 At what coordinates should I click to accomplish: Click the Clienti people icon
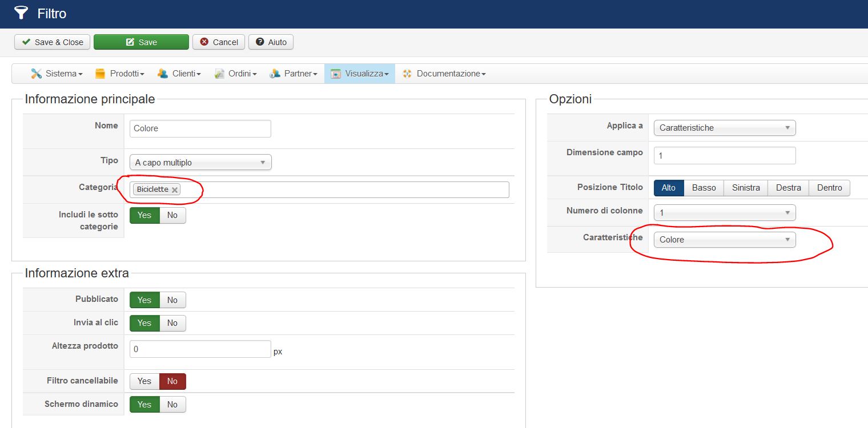tap(163, 74)
